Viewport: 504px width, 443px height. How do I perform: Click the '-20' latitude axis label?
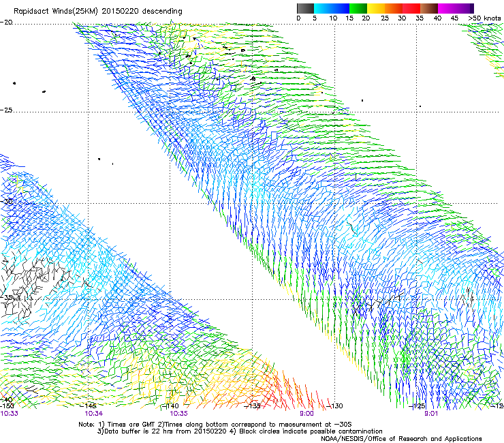click(x=6, y=22)
